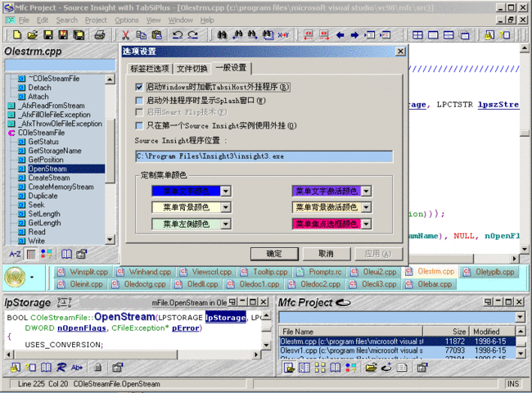
Task: Close the 选项设置 dialog
Action: click(x=400, y=52)
